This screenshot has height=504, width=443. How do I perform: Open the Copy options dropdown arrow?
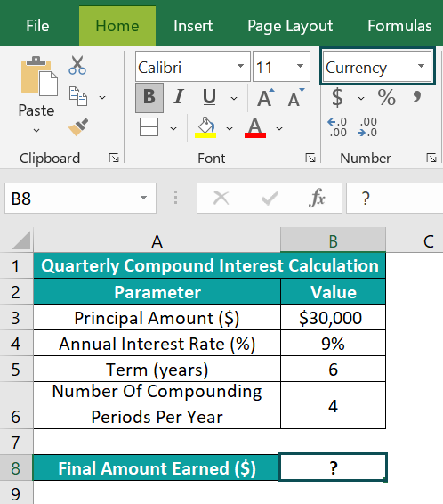pyautogui.click(x=102, y=97)
